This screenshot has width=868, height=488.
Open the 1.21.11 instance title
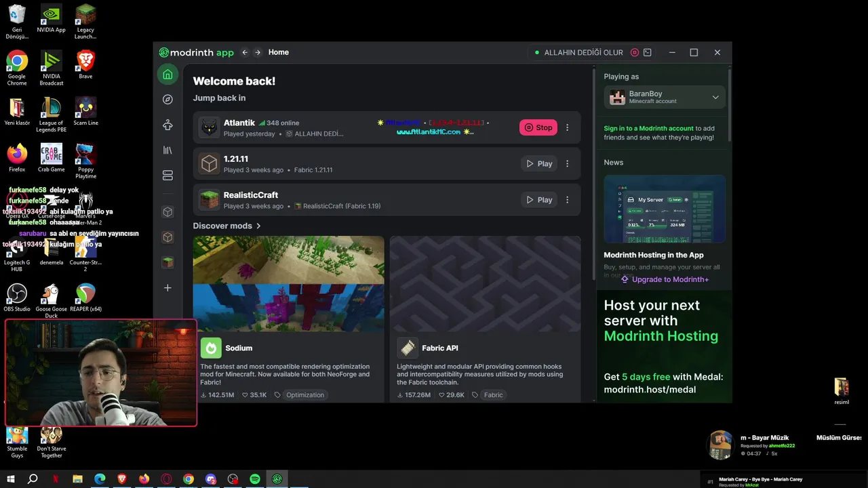tap(236, 159)
